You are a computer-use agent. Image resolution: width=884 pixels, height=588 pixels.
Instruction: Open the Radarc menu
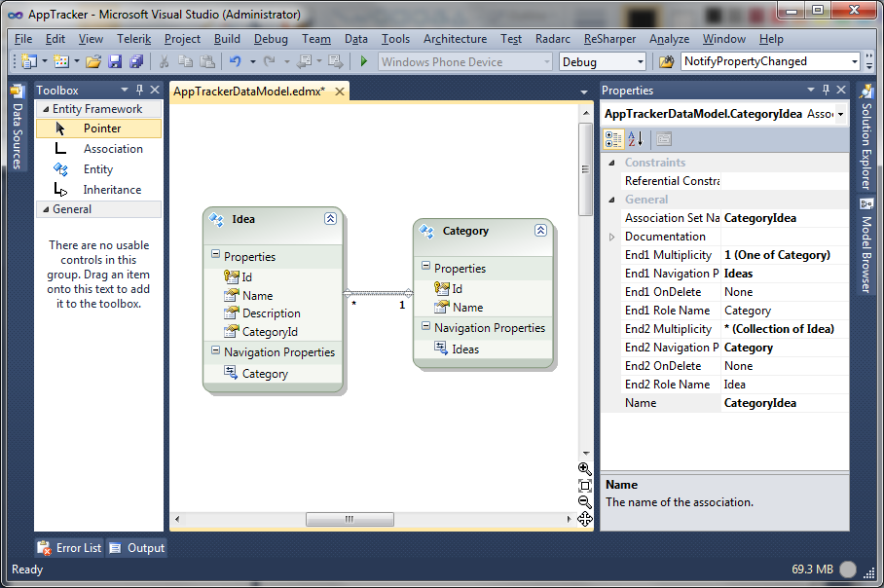[553, 39]
